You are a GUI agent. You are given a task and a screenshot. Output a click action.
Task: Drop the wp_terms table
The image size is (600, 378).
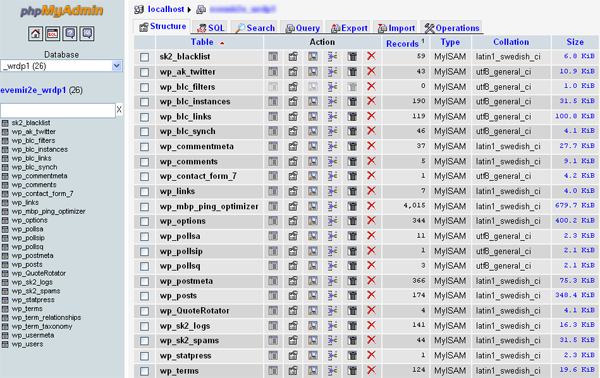pyautogui.click(x=371, y=370)
